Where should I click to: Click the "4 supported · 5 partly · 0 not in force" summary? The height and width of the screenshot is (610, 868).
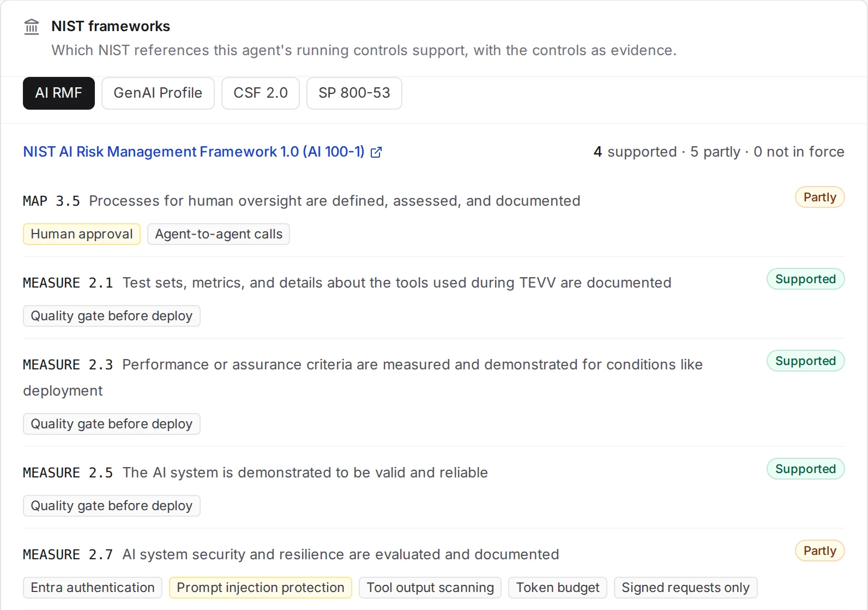tap(719, 152)
